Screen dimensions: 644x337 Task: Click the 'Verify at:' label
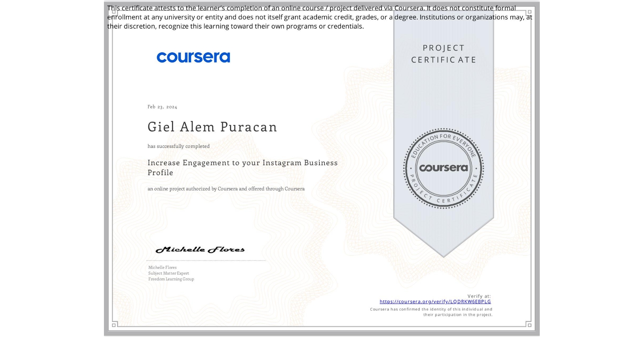click(x=479, y=296)
